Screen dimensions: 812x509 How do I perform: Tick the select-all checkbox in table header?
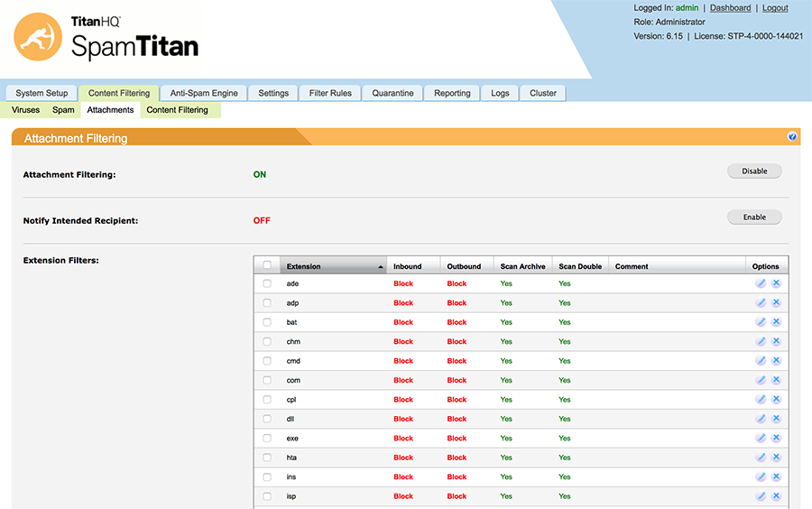[267, 265]
